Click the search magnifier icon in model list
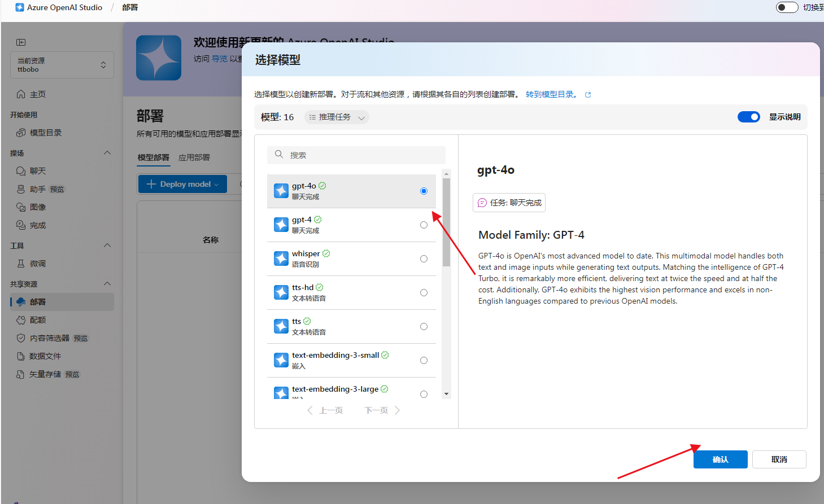 (279, 154)
